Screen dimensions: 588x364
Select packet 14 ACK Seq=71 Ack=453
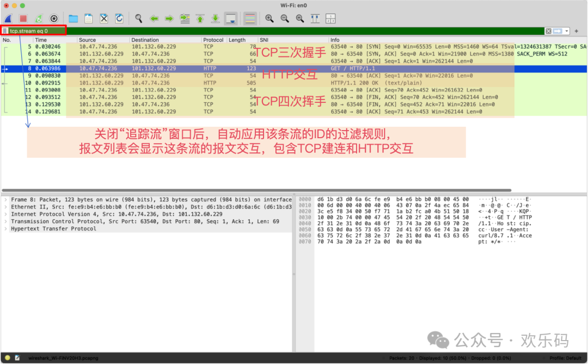click(293, 112)
